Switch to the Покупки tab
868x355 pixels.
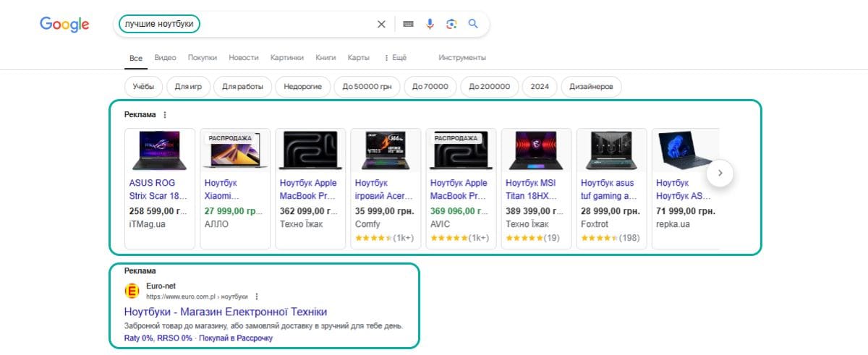(x=203, y=58)
